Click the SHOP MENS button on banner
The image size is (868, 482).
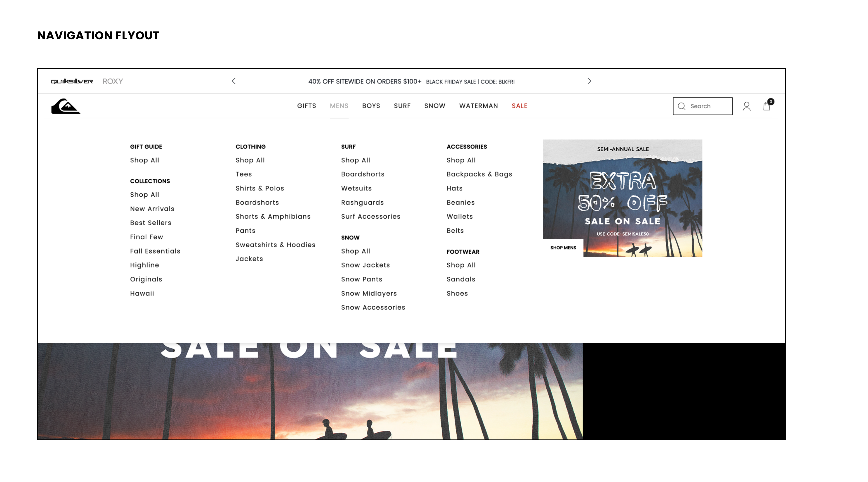(x=563, y=248)
